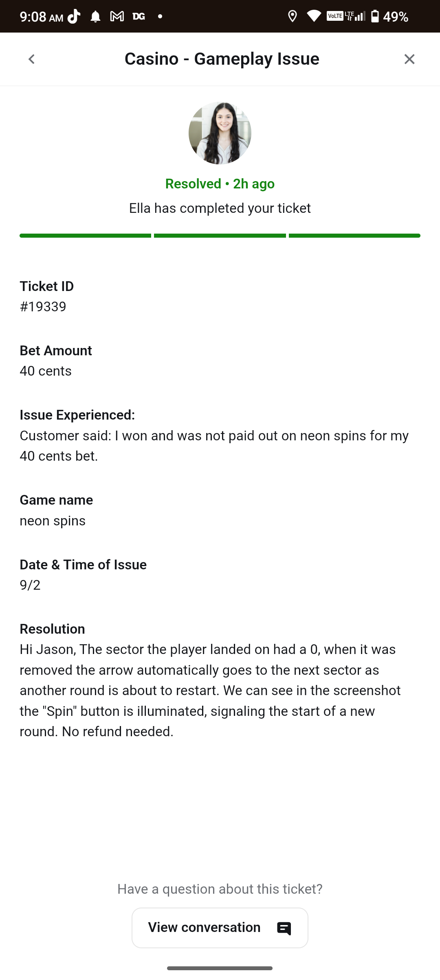Tap the Resolved 2h ago status text

(x=220, y=184)
